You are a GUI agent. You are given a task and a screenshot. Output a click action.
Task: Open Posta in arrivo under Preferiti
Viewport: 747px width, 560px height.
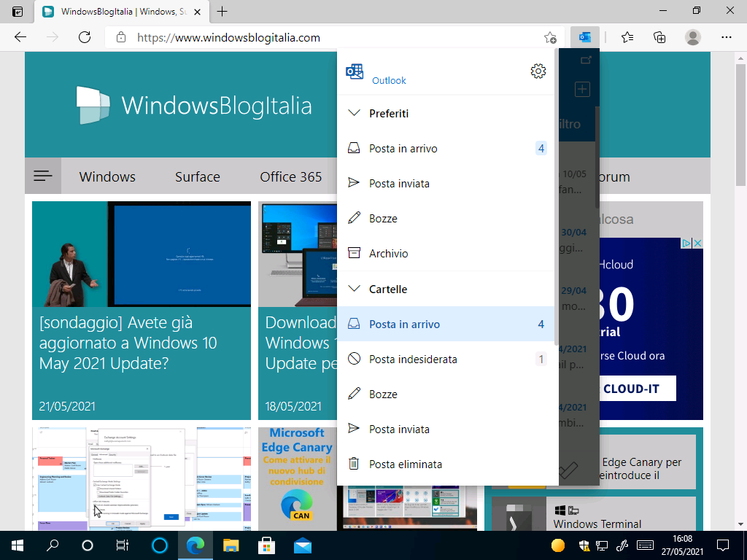[446, 149]
